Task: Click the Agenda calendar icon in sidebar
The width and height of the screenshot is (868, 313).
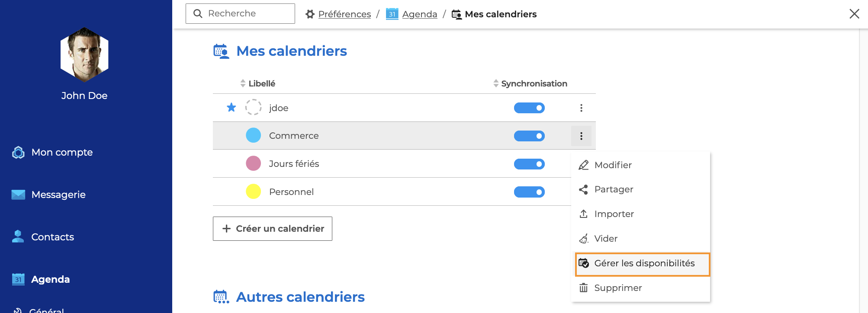Action: (x=18, y=279)
